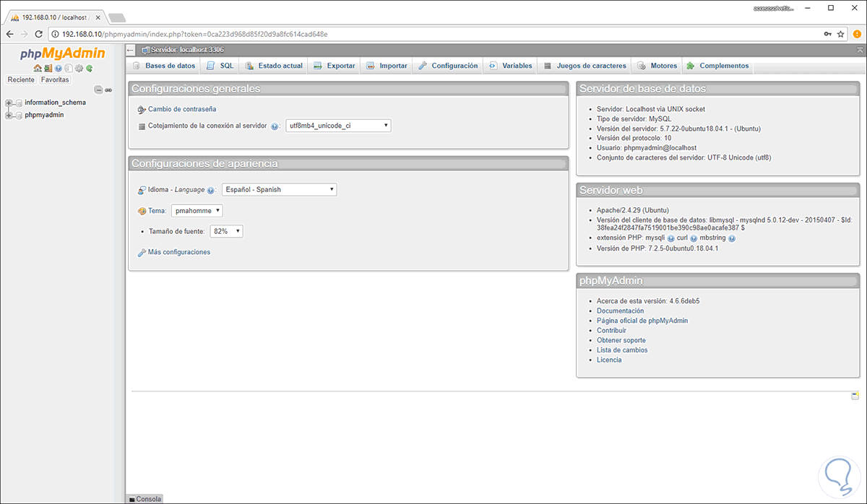Open the phpMyAdmin documentation help icon in sidebar
The image size is (867, 504).
59,68
